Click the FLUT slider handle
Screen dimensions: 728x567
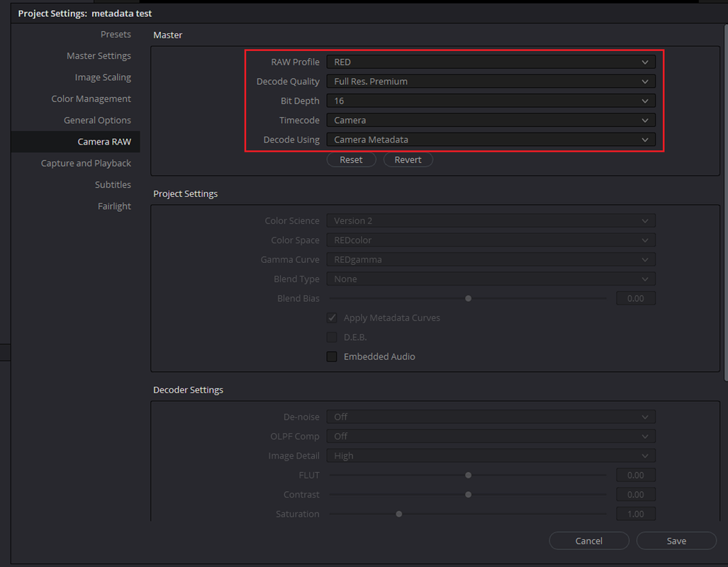[468, 475]
